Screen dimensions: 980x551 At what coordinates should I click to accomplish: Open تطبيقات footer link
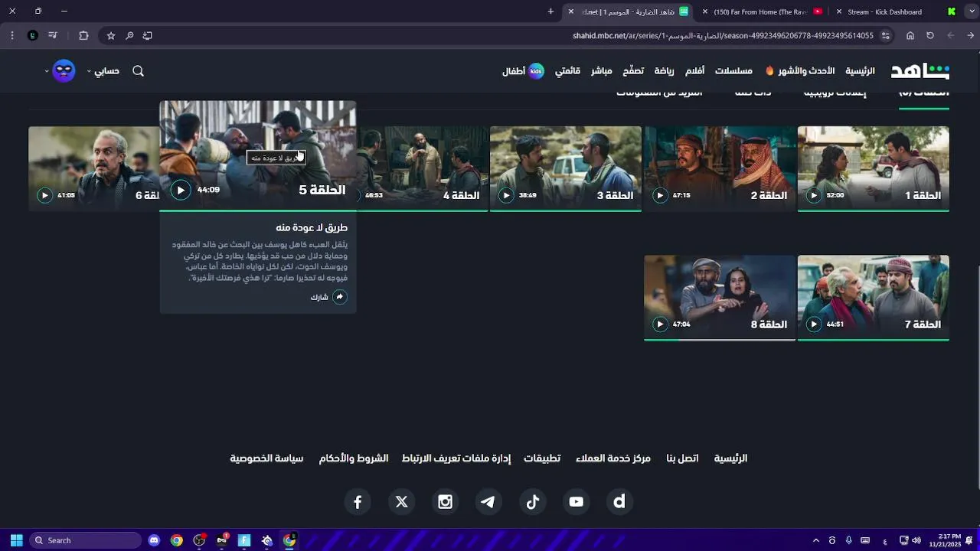(x=542, y=458)
